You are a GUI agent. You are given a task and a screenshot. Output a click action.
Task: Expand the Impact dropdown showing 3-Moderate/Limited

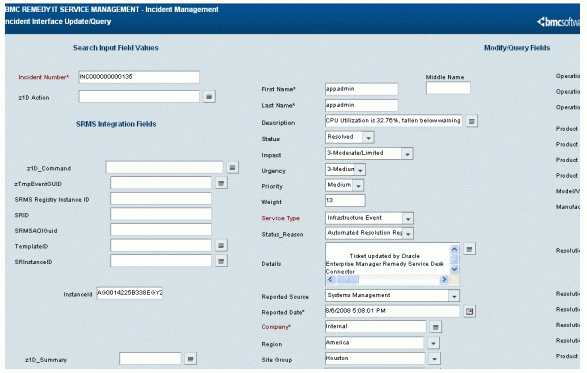407,154
